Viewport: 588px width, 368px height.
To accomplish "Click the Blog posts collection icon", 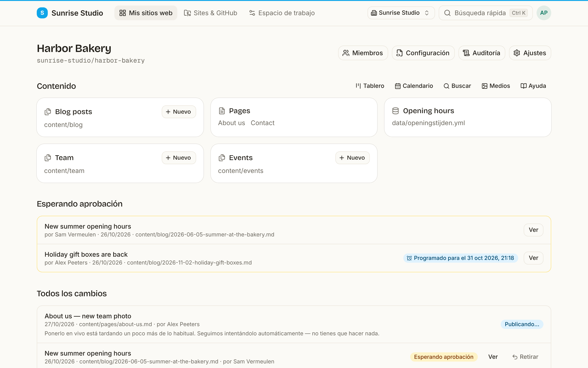I will click(x=48, y=112).
